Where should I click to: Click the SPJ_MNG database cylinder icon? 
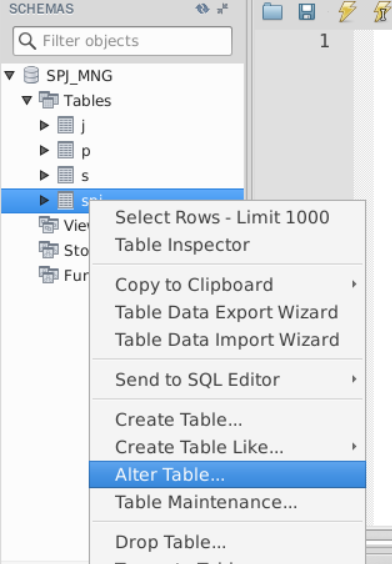click(31, 75)
